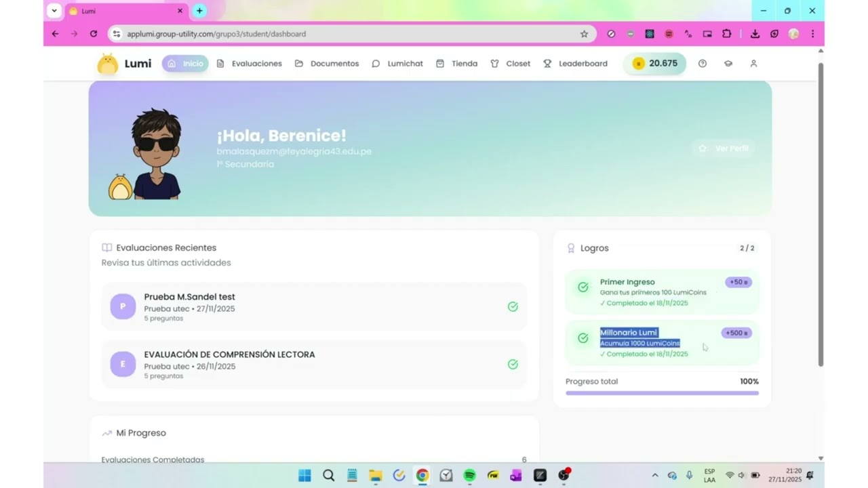Click the browser back arrow
868x488 pixels.
pyautogui.click(x=56, y=34)
